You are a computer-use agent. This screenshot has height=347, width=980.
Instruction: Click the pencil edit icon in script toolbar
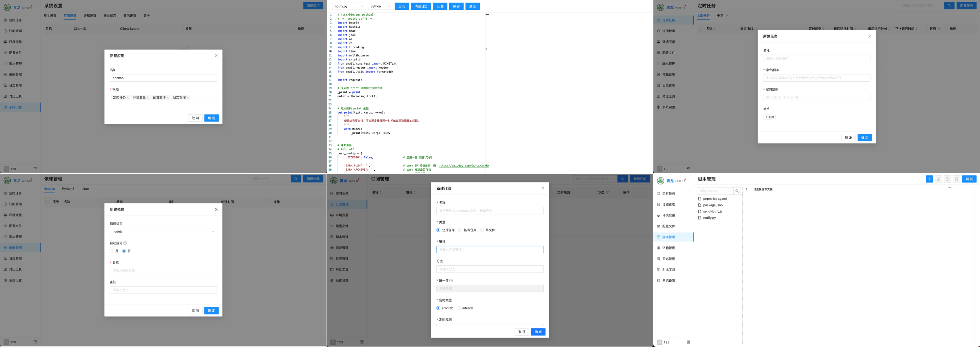click(x=939, y=179)
